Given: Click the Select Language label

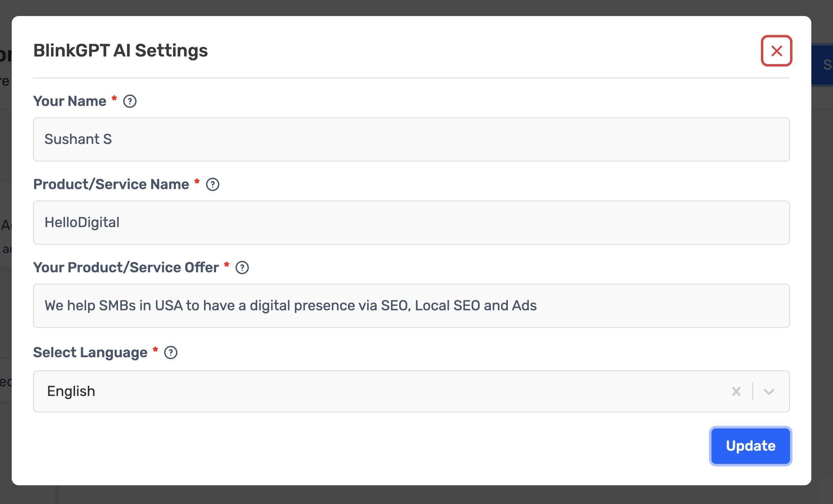Looking at the screenshot, I should (90, 353).
